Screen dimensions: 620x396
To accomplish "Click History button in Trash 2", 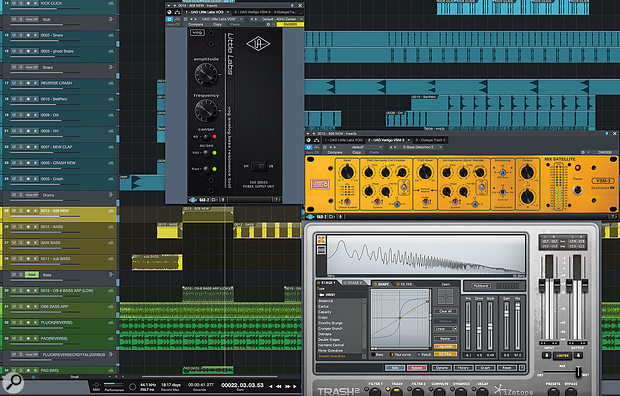I will pyautogui.click(x=463, y=368).
